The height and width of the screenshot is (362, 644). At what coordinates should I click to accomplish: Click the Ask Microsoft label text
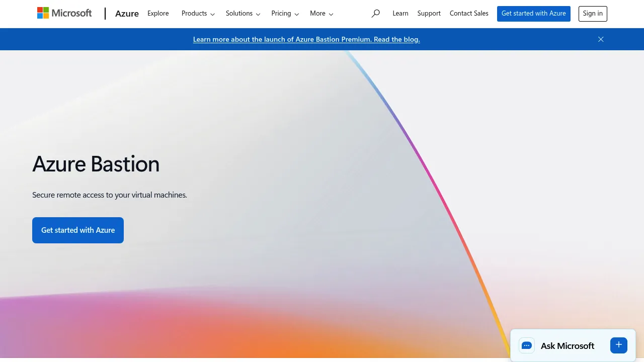click(568, 346)
